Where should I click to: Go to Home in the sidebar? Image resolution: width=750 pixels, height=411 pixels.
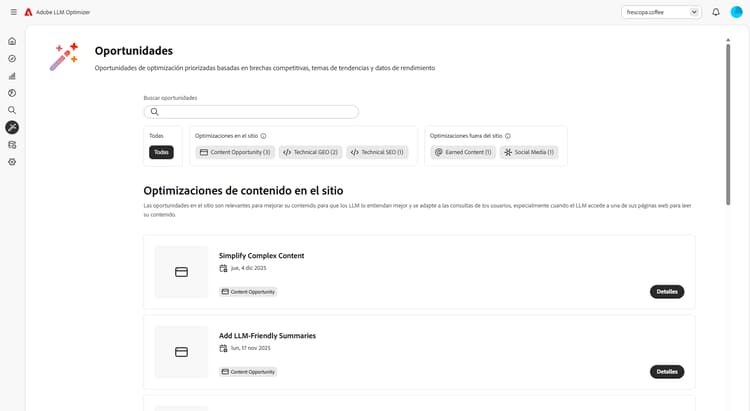[12, 41]
